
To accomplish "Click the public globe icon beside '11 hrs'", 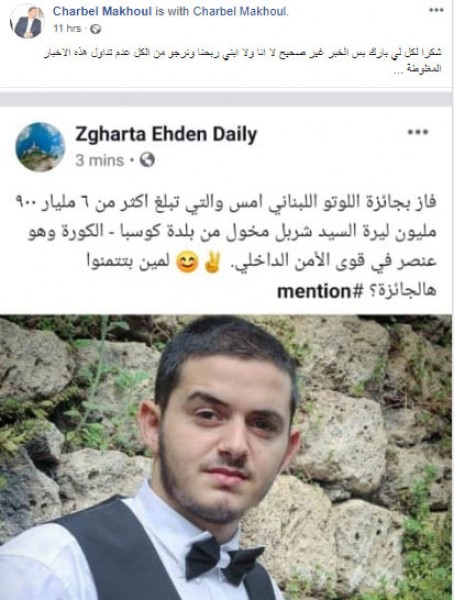I will point(95,29).
